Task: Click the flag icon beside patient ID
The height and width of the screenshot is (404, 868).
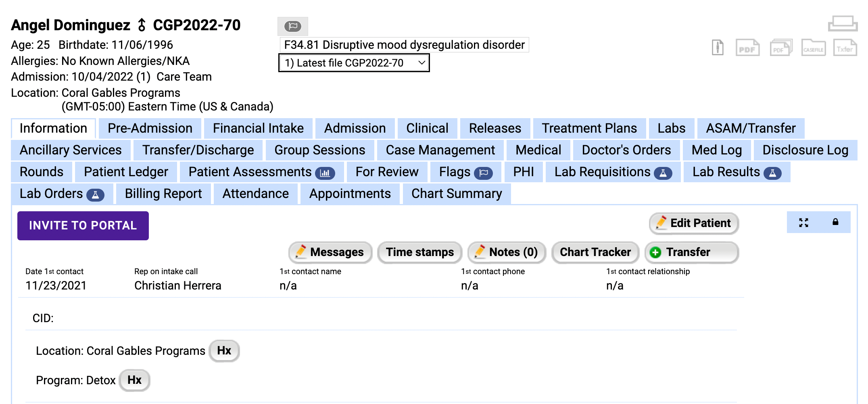Action: coord(293,26)
